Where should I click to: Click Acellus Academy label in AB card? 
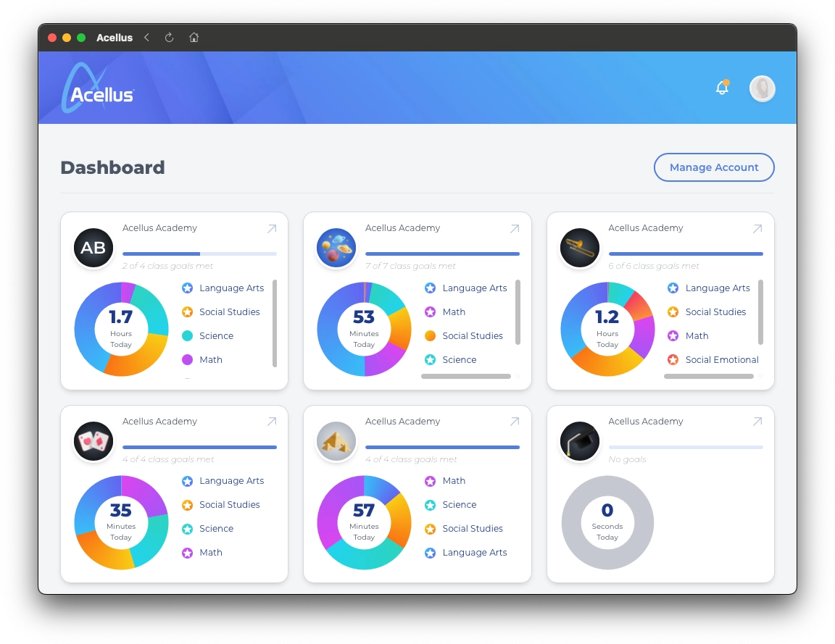(159, 227)
